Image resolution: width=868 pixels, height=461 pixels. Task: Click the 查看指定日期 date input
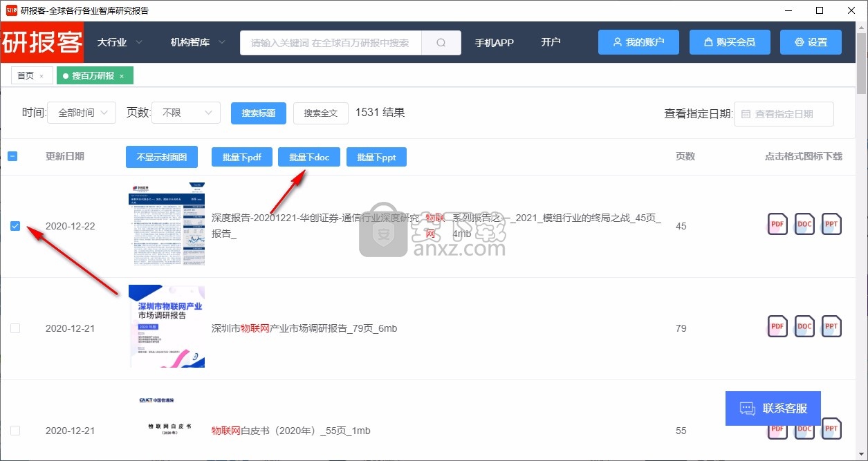pos(784,114)
